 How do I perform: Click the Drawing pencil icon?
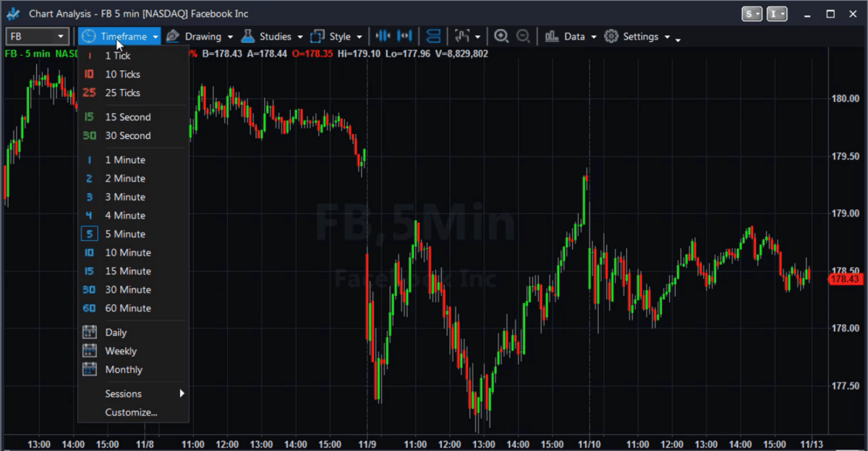click(x=172, y=36)
